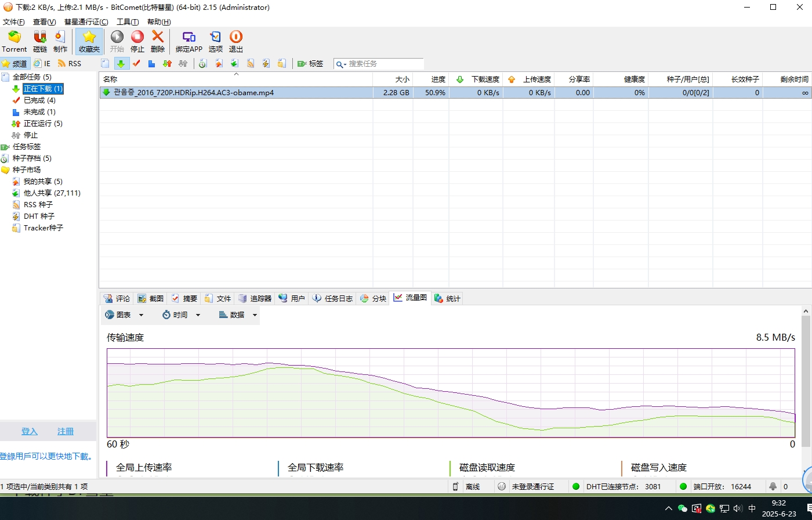Screen dimensions: 812x520
Task: Click the green dot beside 端口开放
Action: (x=683, y=486)
